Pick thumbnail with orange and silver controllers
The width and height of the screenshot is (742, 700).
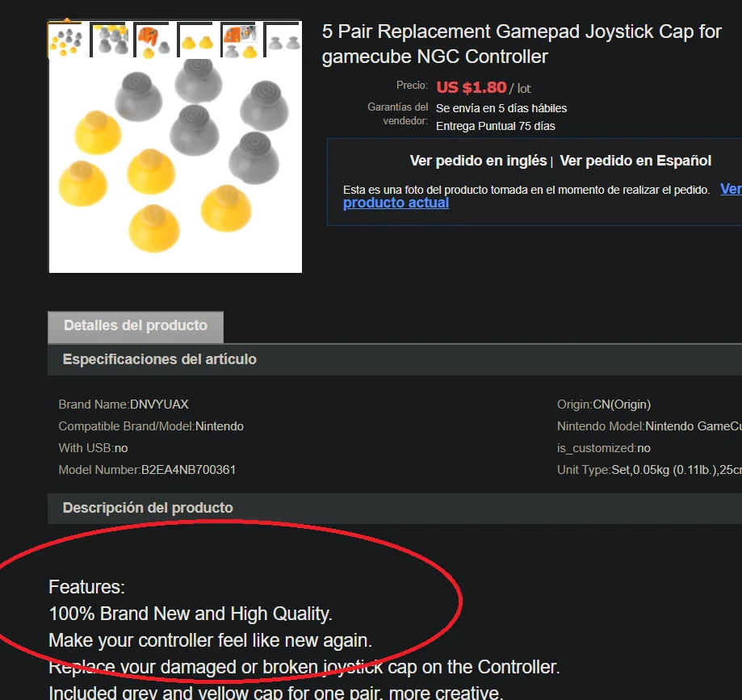pos(240,40)
